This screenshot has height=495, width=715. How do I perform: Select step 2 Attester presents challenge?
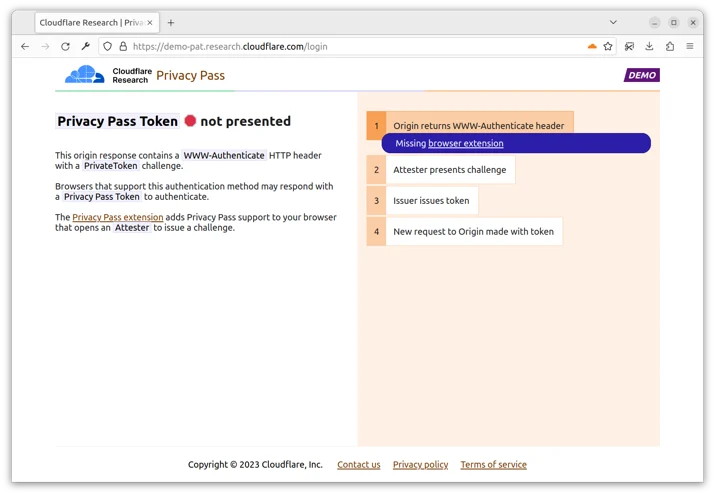(441, 170)
